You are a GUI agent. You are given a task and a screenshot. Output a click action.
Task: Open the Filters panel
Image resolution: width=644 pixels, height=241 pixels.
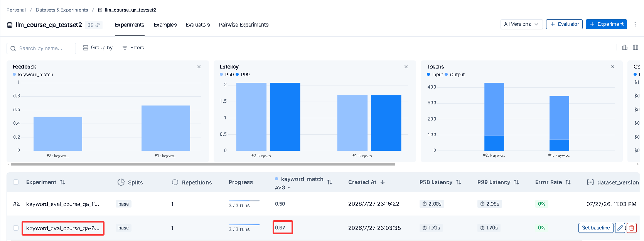tap(133, 48)
